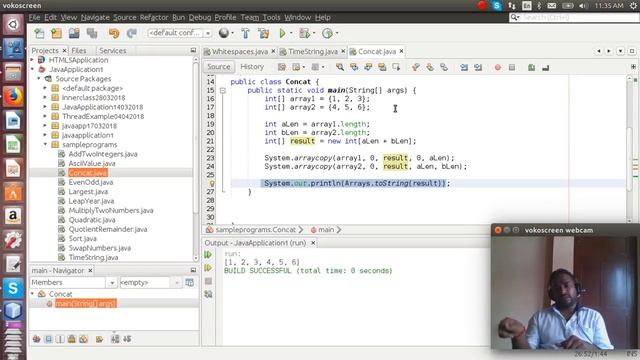640x360 pixels.
Task: Click the Find Selection magnifier icon in editor toolbar
Action: [340, 67]
